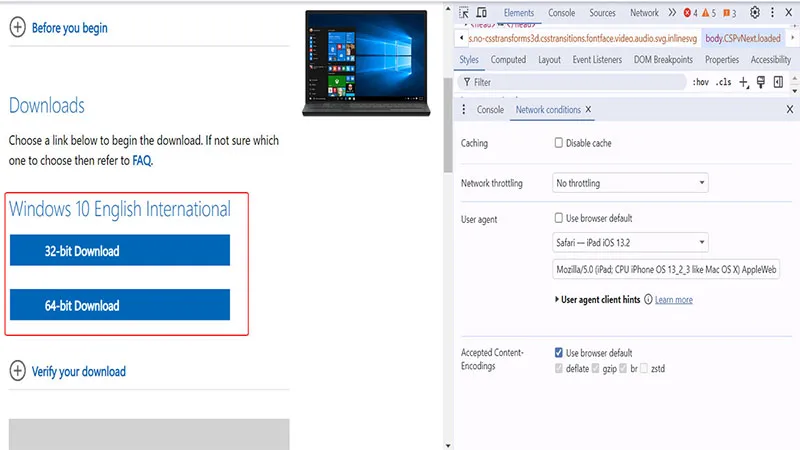800x450 pixels.
Task: Expand the Before you begin section
Action: click(17, 28)
